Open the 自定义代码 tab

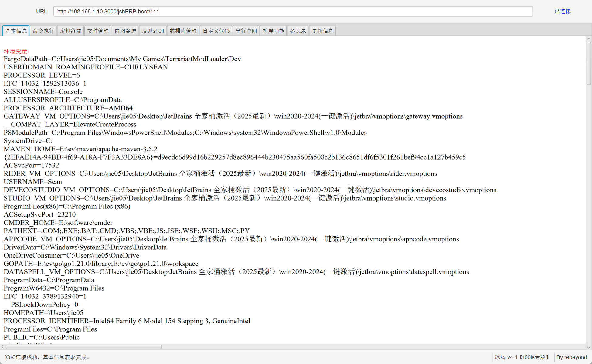(216, 31)
